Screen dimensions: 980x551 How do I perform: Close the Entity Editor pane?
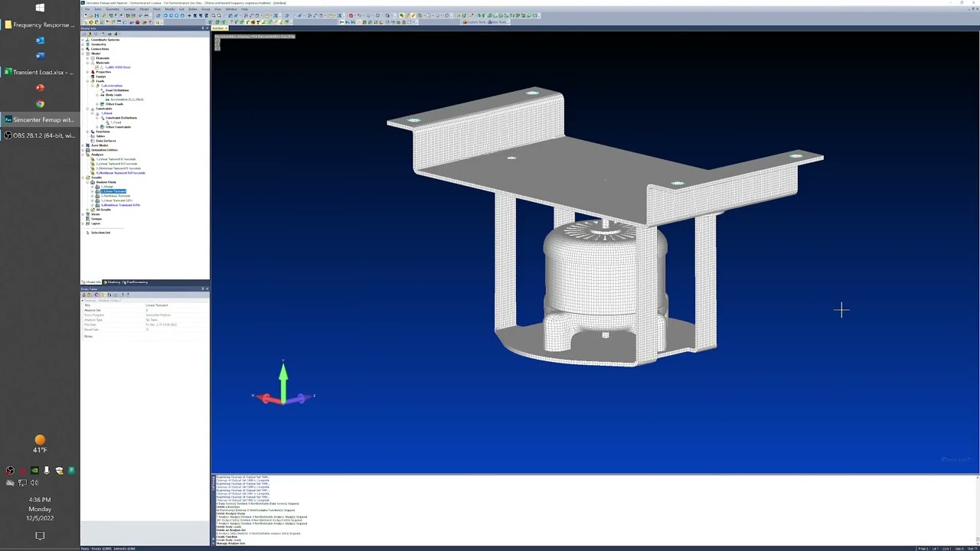click(207, 289)
